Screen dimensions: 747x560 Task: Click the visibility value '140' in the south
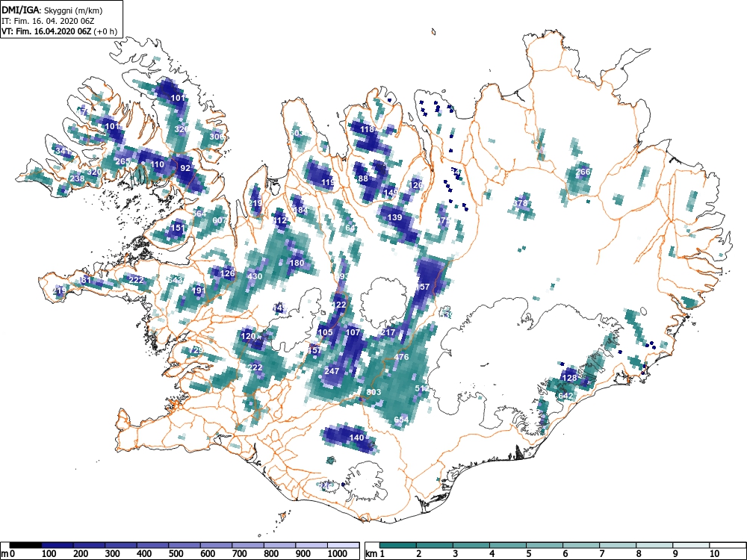(x=356, y=437)
